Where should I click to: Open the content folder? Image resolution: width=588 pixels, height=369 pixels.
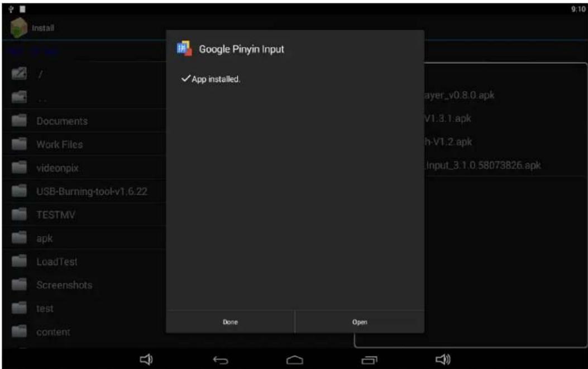84,332
